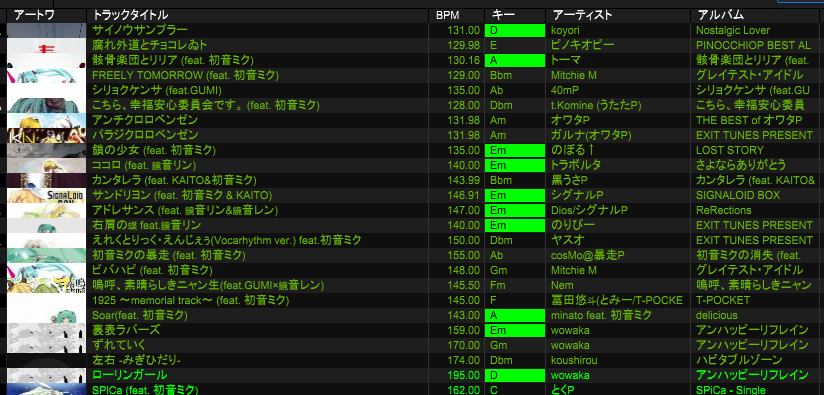Click track title アドレサンス

click(x=185, y=210)
